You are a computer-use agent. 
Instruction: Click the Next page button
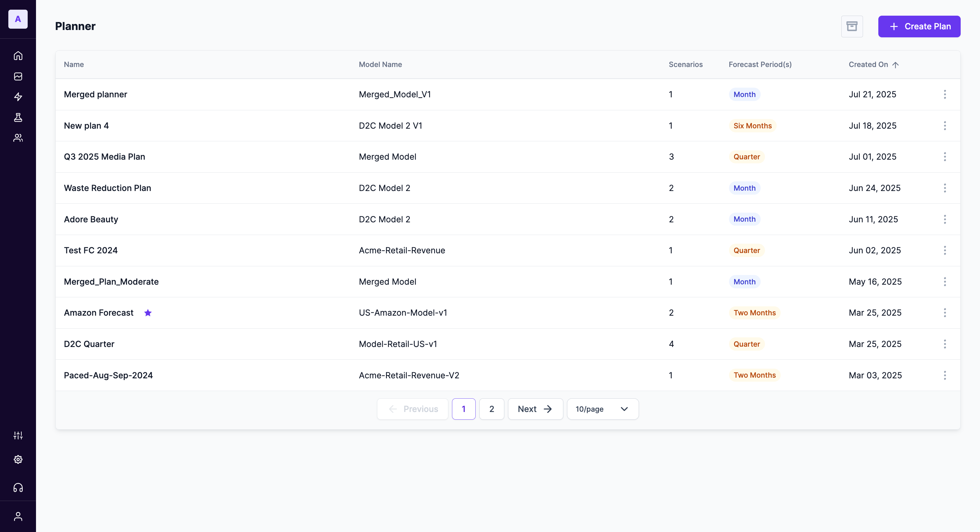[x=535, y=409]
